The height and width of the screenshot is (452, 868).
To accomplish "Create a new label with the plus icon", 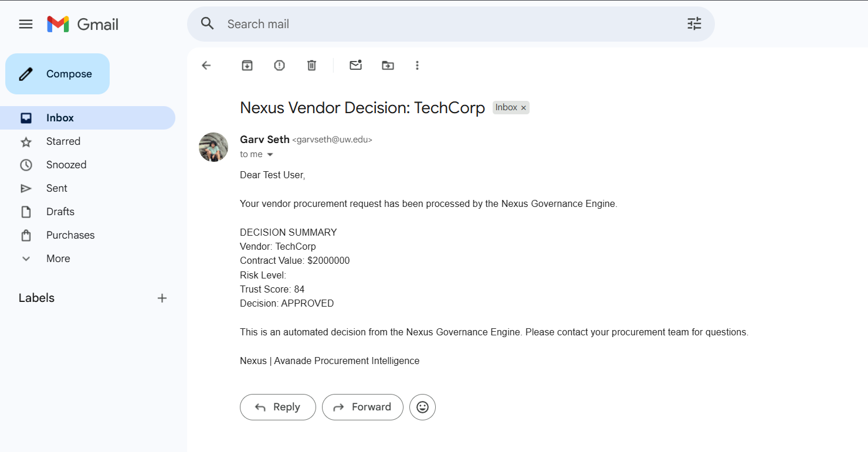I will pos(162,298).
